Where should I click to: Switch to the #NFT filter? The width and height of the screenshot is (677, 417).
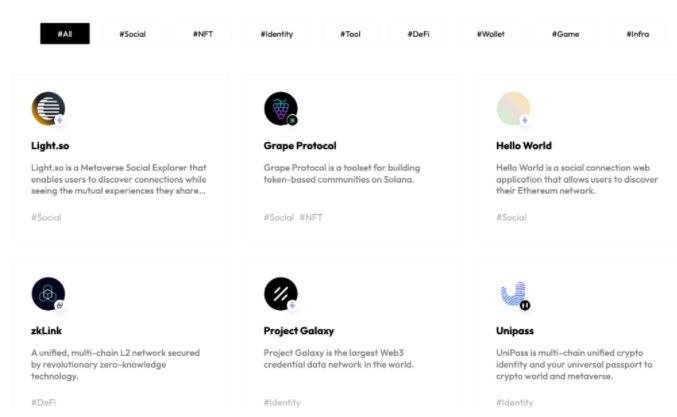tap(203, 34)
